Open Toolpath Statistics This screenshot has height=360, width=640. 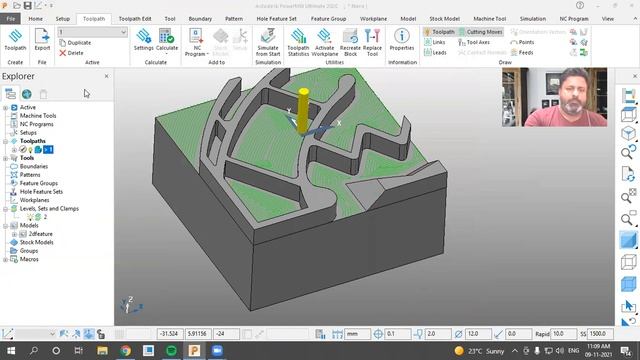pos(298,42)
